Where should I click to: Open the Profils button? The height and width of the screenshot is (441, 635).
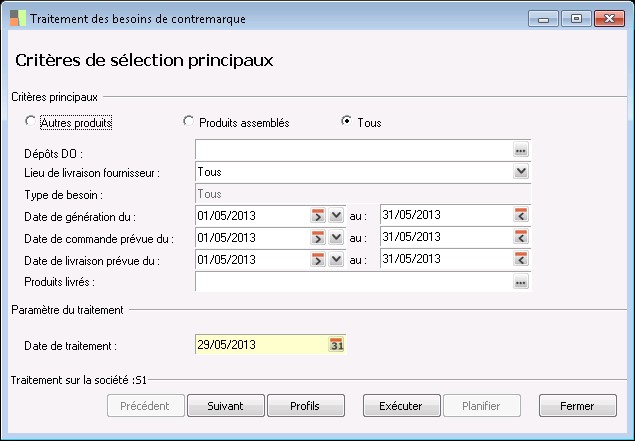(305, 406)
